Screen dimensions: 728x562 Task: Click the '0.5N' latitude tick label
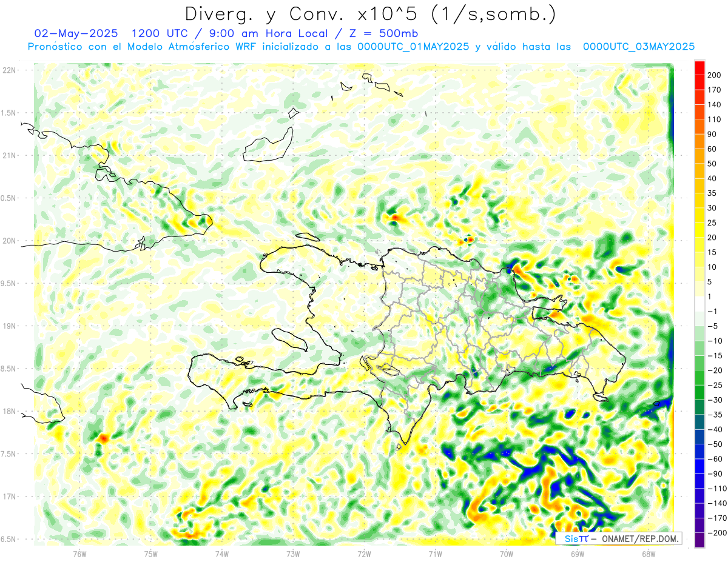tap(8, 198)
